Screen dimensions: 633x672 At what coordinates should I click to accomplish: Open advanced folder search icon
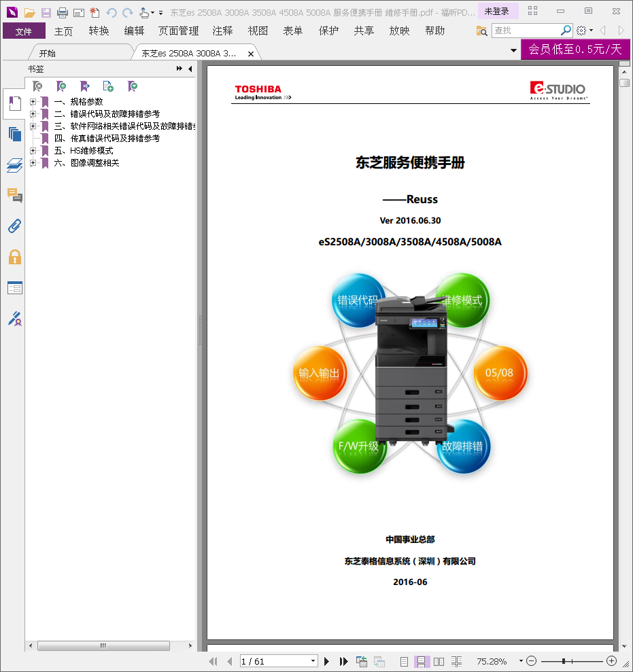(x=481, y=31)
